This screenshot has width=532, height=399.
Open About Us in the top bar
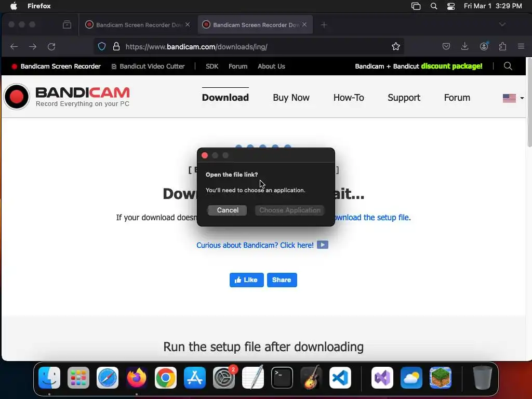point(271,66)
